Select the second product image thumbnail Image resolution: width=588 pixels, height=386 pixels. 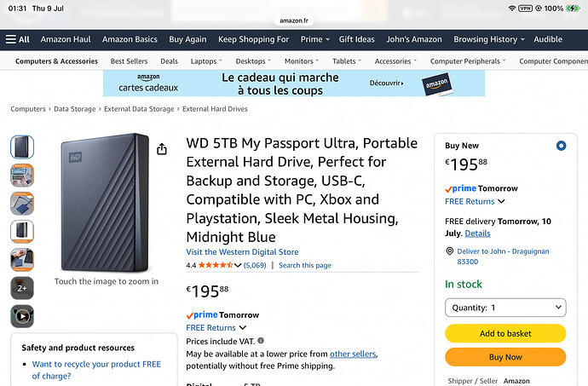(22, 176)
